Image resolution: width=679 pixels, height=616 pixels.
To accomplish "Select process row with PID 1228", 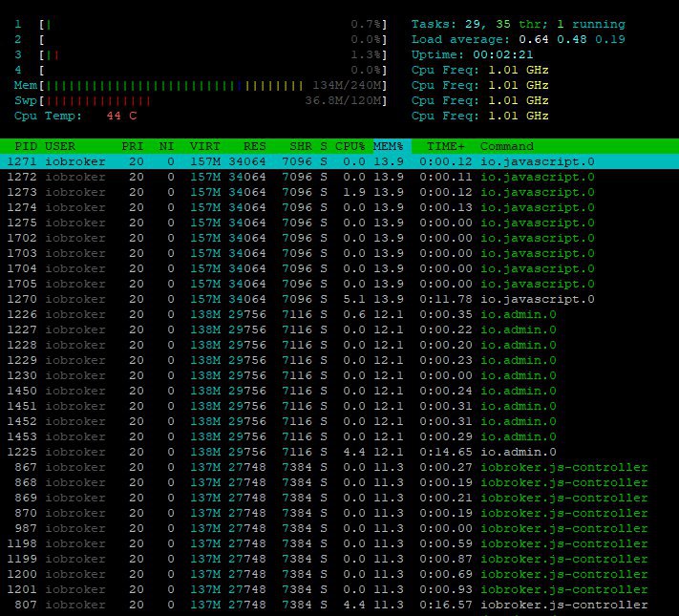I will coord(340,345).
